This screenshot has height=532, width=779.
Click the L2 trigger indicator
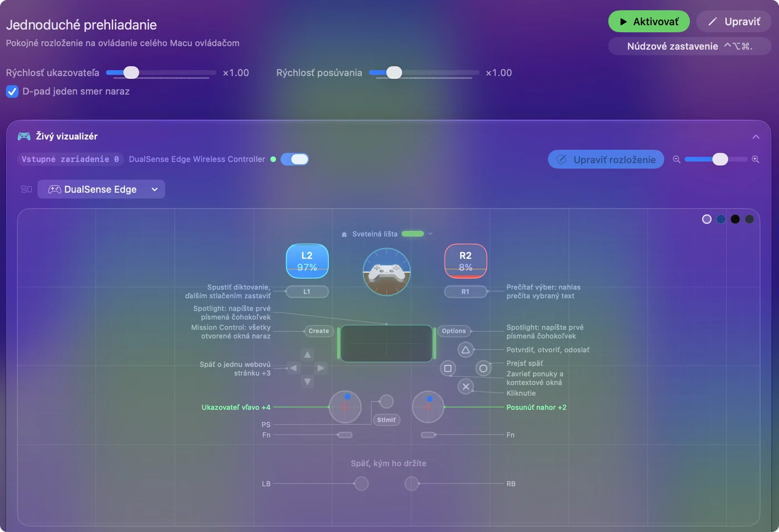(x=307, y=261)
